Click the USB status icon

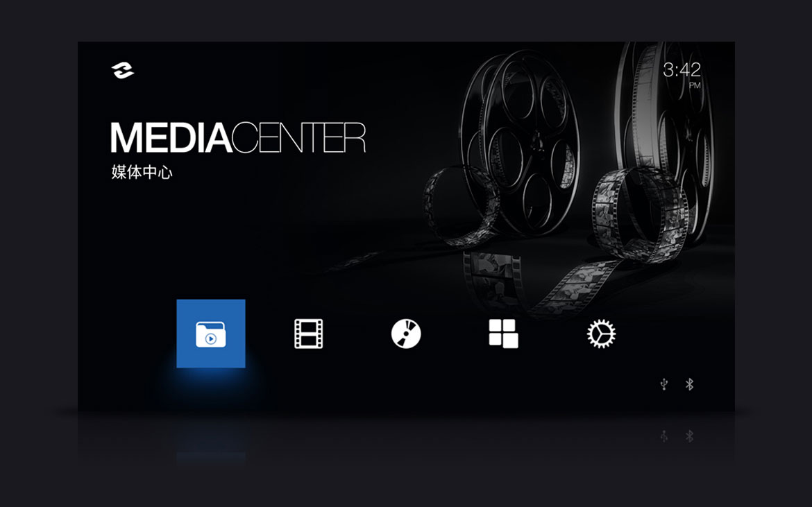[664, 384]
